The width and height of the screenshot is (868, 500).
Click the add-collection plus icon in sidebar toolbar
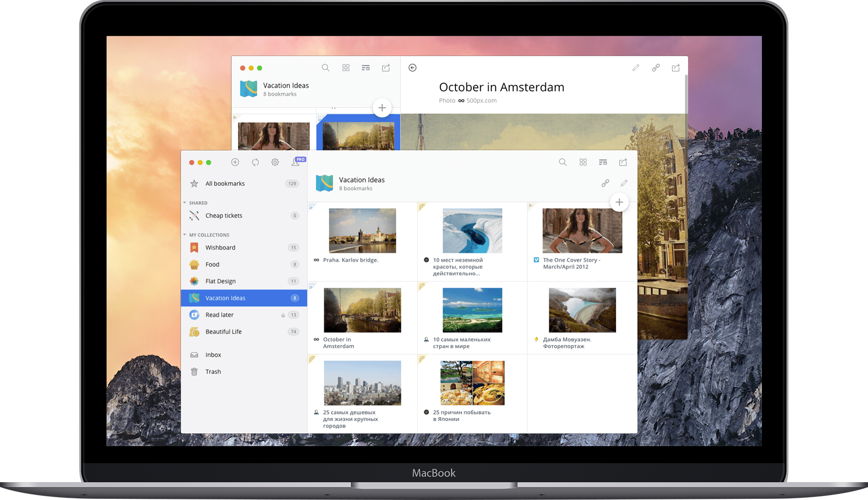(x=235, y=162)
